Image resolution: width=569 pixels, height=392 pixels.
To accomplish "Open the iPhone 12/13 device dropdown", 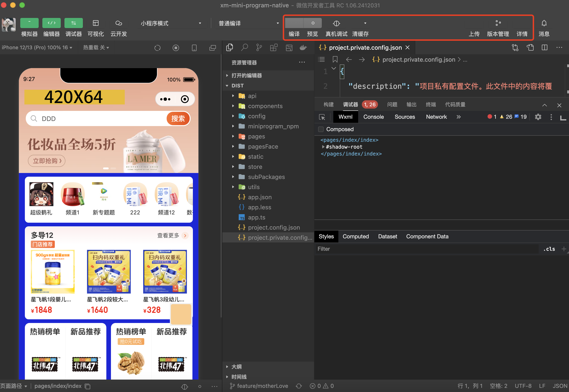I will pyautogui.click(x=37, y=47).
